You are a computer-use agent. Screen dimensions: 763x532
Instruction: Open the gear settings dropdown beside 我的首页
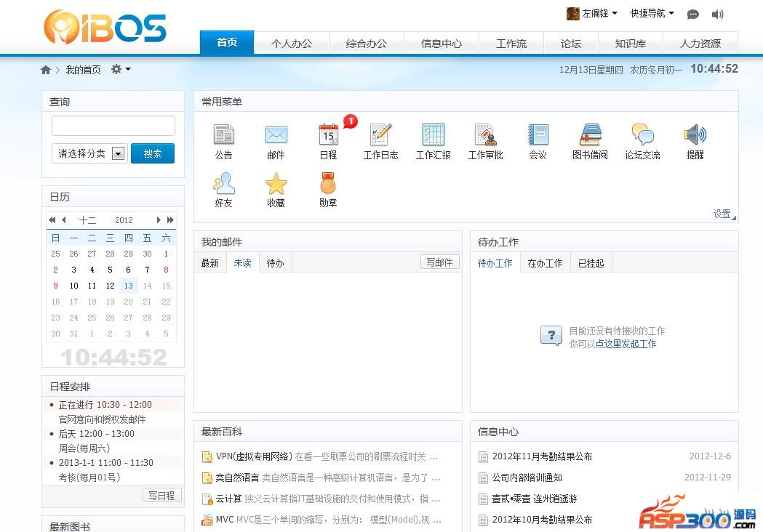120,69
